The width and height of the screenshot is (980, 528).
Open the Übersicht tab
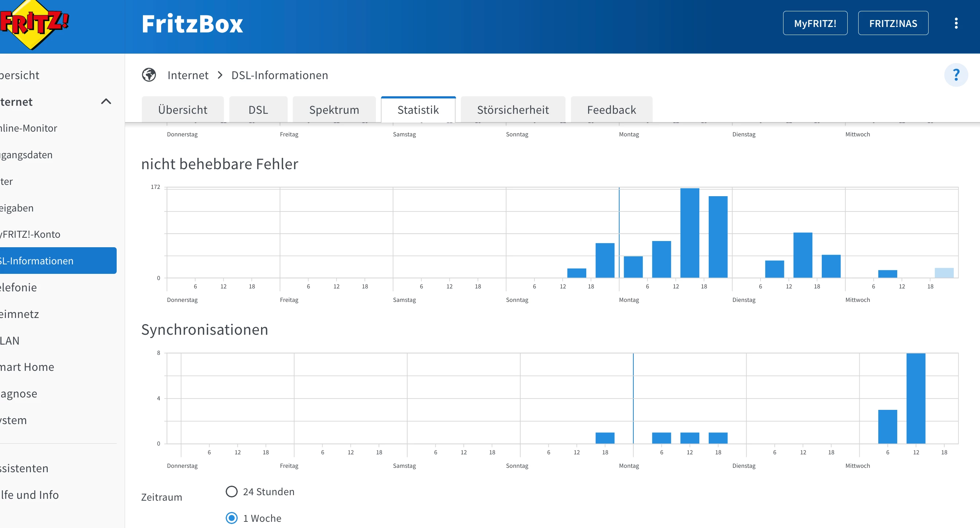pos(183,110)
